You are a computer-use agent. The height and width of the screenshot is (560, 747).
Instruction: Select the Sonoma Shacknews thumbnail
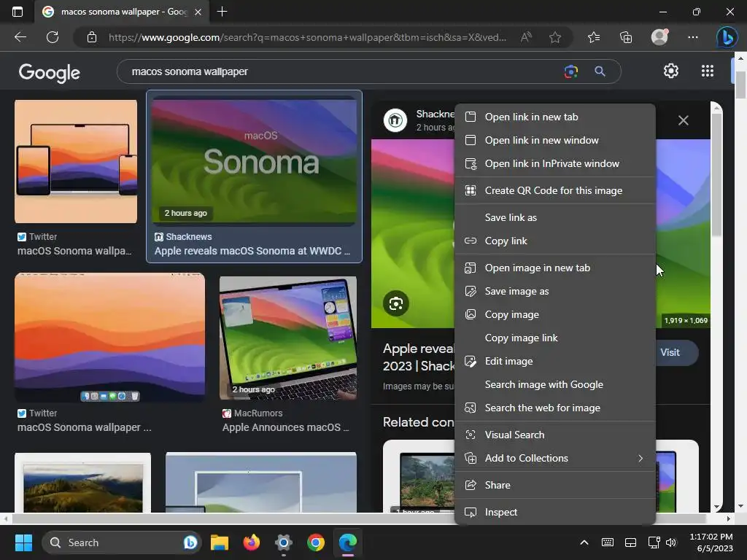(x=254, y=160)
